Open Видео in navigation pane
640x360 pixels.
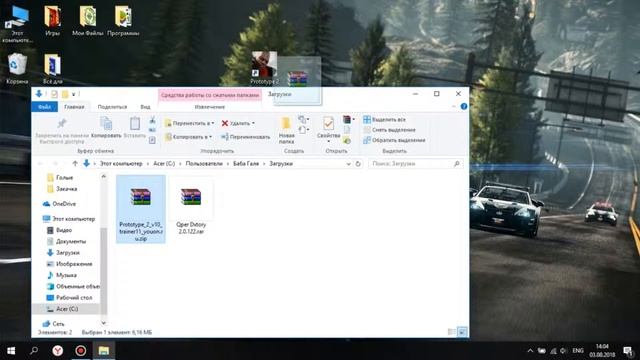59,230
